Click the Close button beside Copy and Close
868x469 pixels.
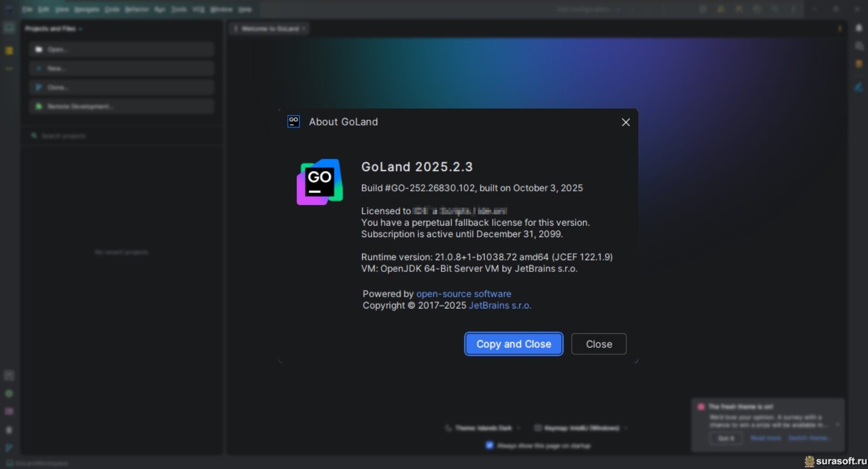point(599,344)
